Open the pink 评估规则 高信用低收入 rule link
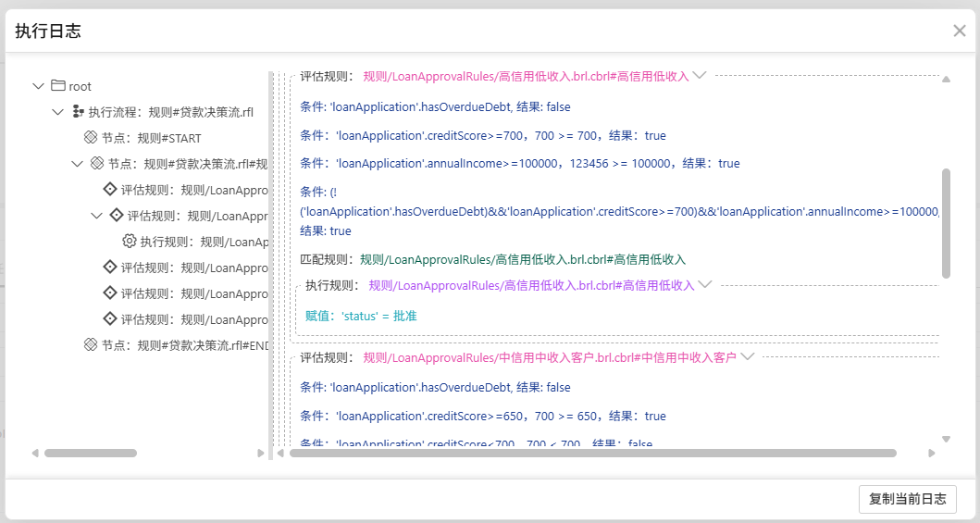This screenshot has height=523, width=980. (526, 76)
